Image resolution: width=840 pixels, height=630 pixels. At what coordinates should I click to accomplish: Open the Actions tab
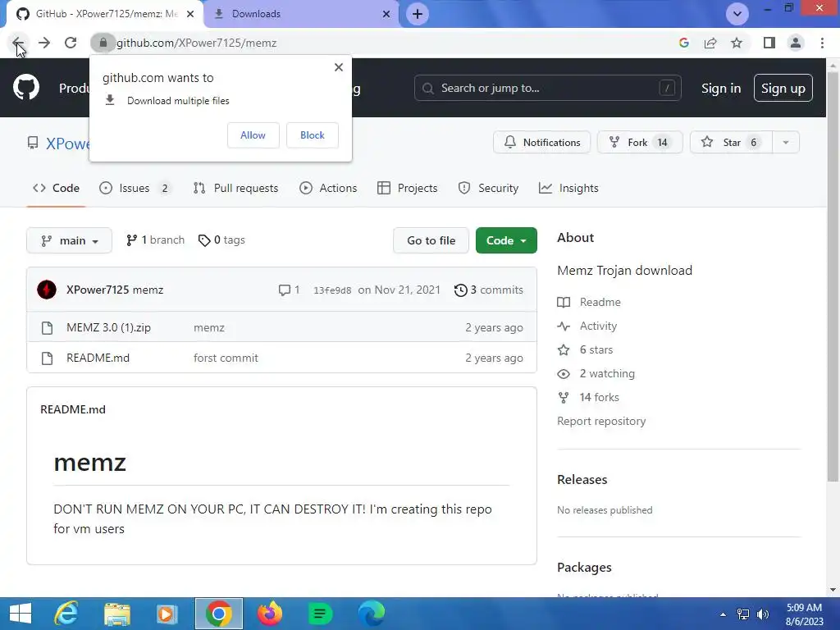coord(328,188)
